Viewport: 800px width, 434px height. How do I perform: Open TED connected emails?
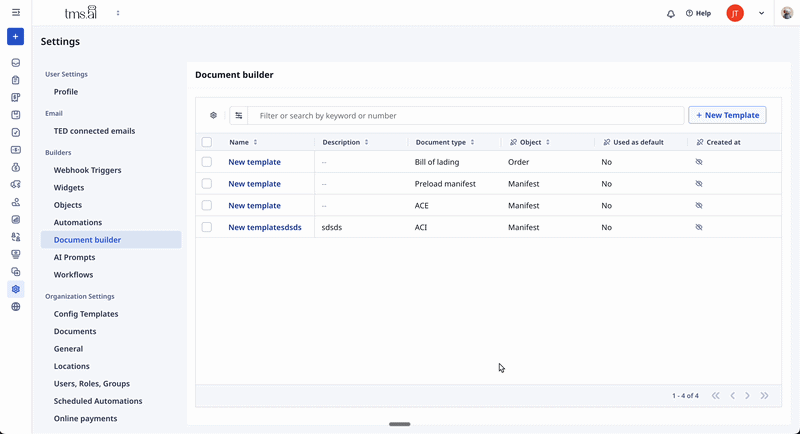94,131
